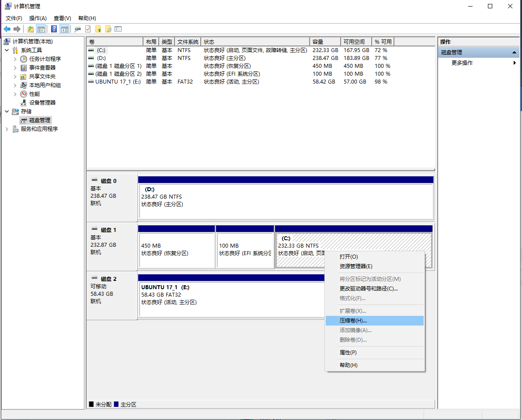Click the disk connect/rescan toolbar icon

pos(77,29)
